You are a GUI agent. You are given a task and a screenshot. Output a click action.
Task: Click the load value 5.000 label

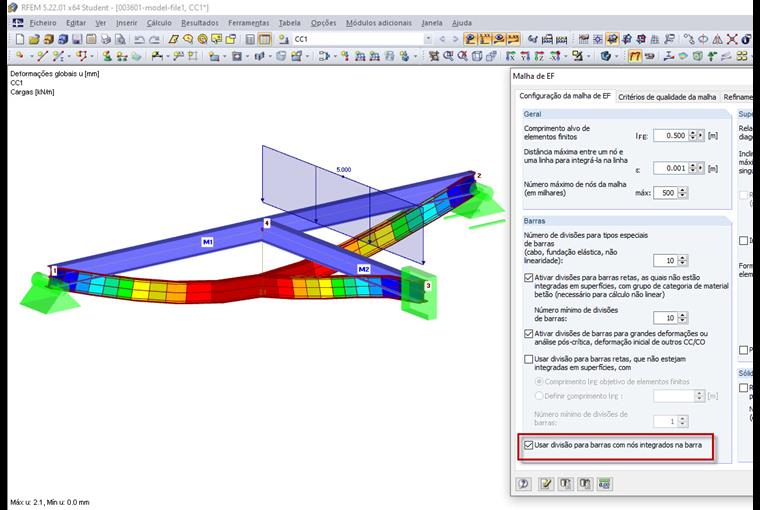point(343,170)
